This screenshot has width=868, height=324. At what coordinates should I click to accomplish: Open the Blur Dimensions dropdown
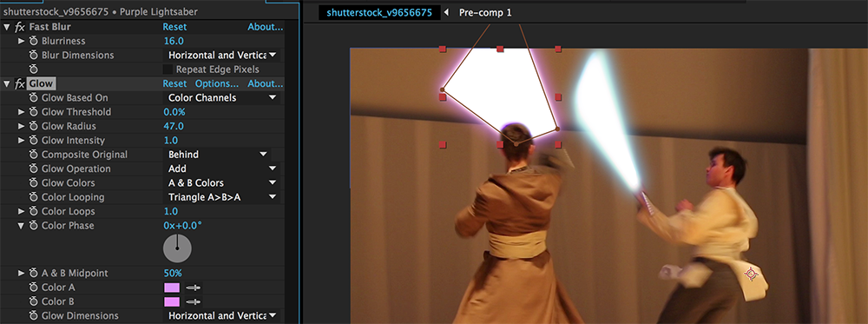click(221, 56)
